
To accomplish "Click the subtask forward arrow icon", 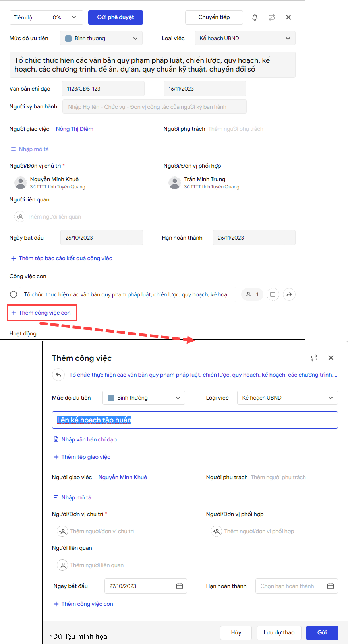I will pyautogui.click(x=289, y=294).
